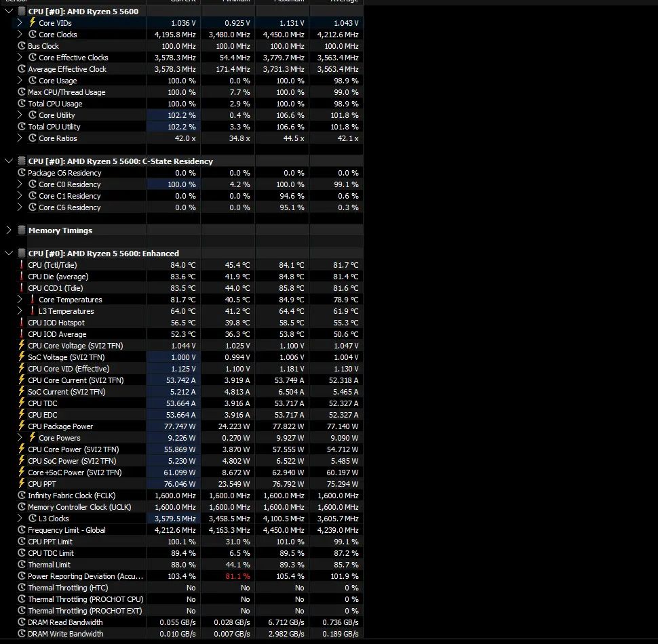Expand the Core Clocks row
The image size is (658, 644).
[x=19, y=35]
